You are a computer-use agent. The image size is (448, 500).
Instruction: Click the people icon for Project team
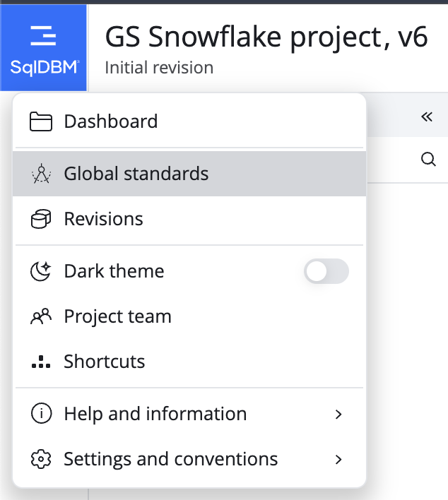[41, 316]
